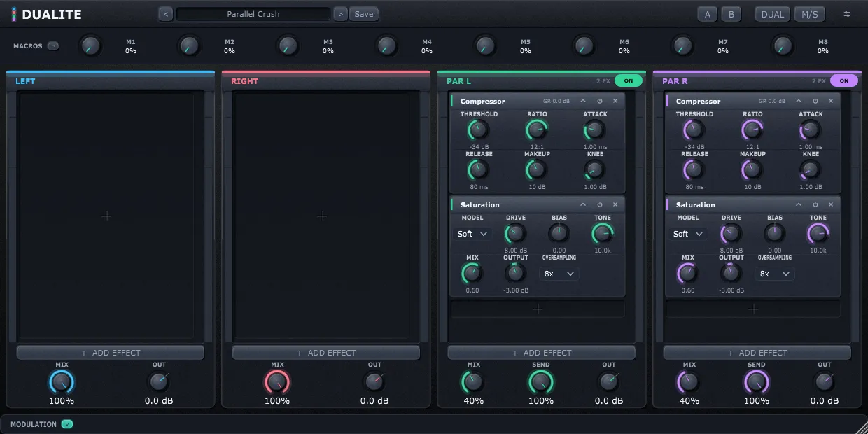Remove the PAR R Saturation effect
868x434 pixels.
coord(831,205)
